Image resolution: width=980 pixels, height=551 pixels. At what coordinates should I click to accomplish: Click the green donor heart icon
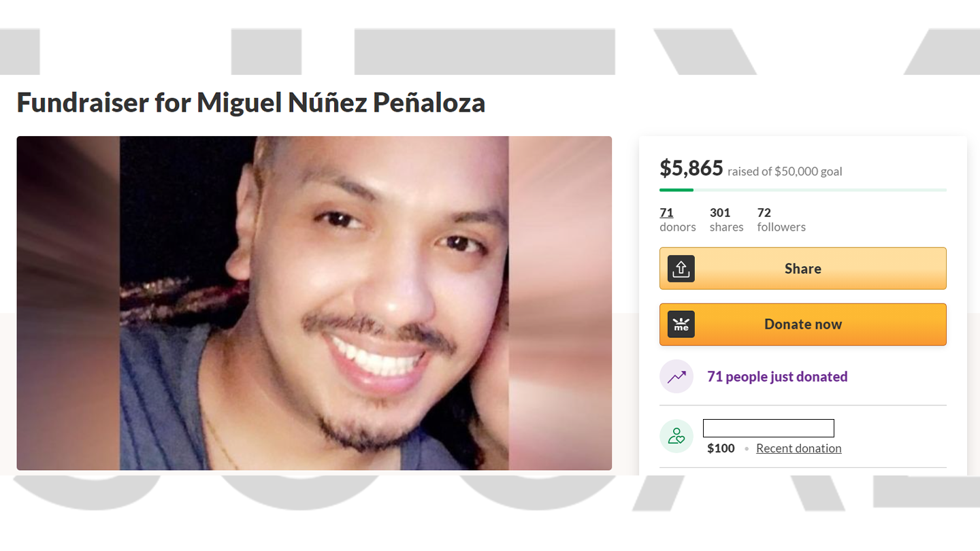coord(676,436)
